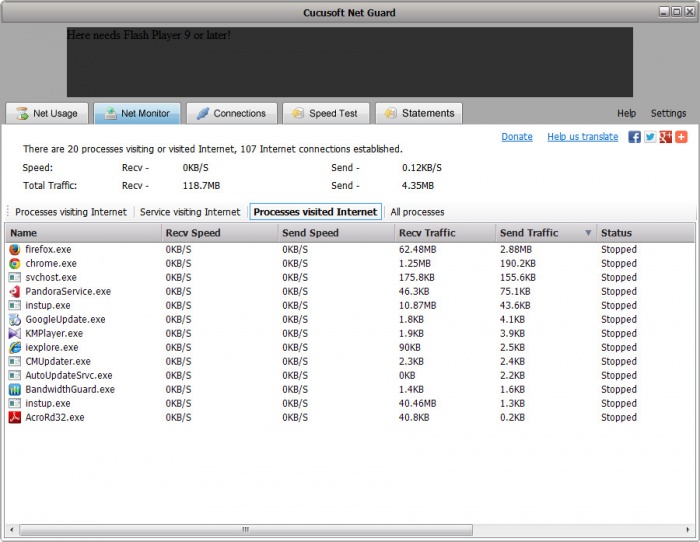Open the Speed Test tab
This screenshot has width=700, height=542.
[326, 113]
